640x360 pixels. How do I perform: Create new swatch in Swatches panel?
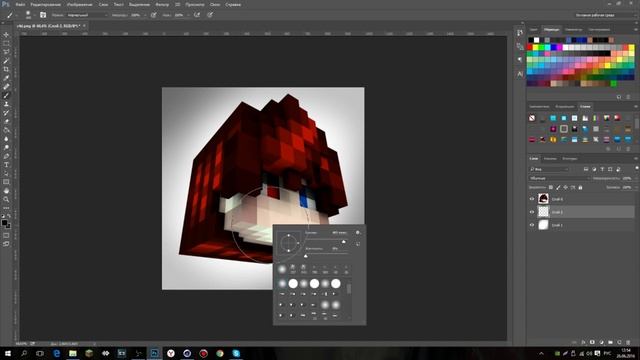pyautogui.click(x=619, y=97)
